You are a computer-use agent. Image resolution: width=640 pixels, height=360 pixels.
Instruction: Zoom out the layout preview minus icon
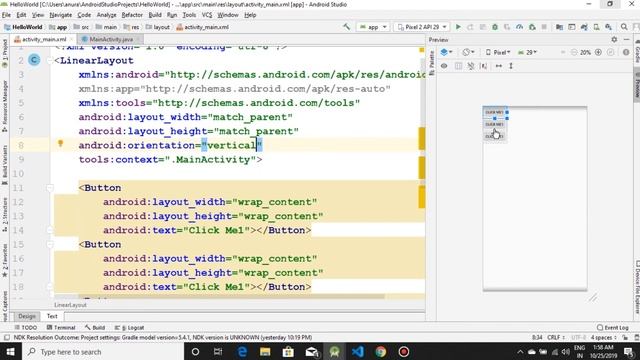point(574,52)
